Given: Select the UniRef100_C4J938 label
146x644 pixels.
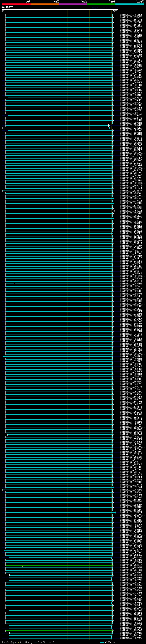Looking at the screenshot, I should point(131,98).
